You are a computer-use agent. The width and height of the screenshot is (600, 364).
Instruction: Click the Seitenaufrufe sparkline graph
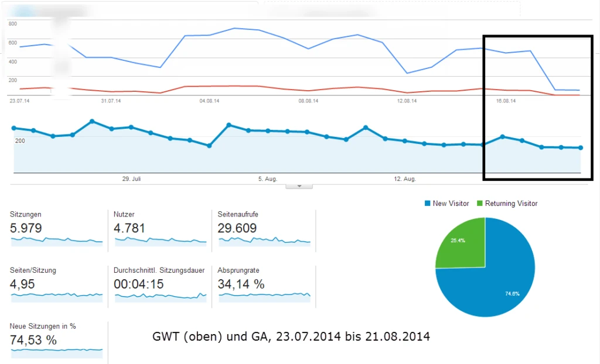(x=264, y=241)
